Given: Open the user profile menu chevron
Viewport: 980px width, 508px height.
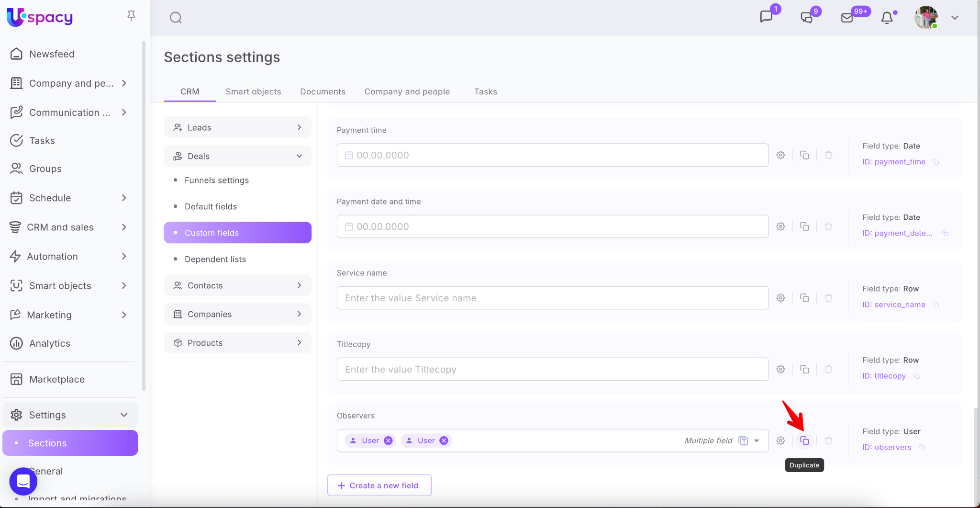Looking at the screenshot, I should [x=955, y=18].
